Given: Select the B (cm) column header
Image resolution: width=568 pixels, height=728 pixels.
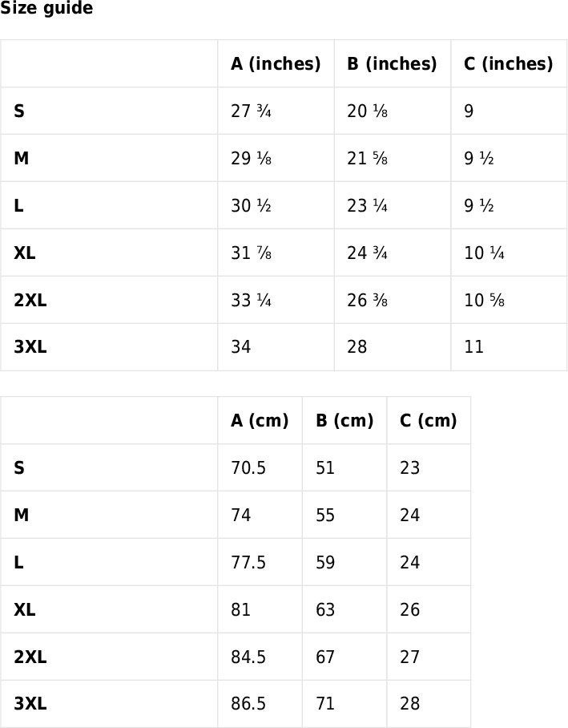Looking at the screenshot, I should click(x=344, y=420).
